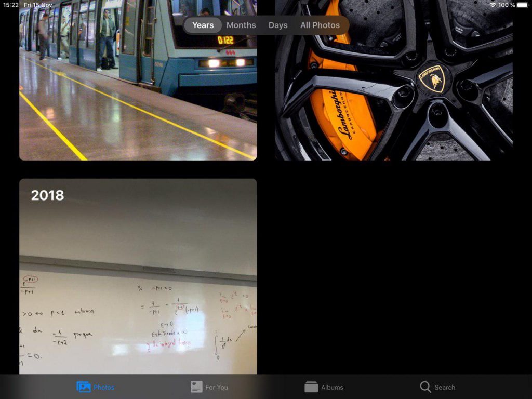Tap the For You tab label

coord(217,388)
